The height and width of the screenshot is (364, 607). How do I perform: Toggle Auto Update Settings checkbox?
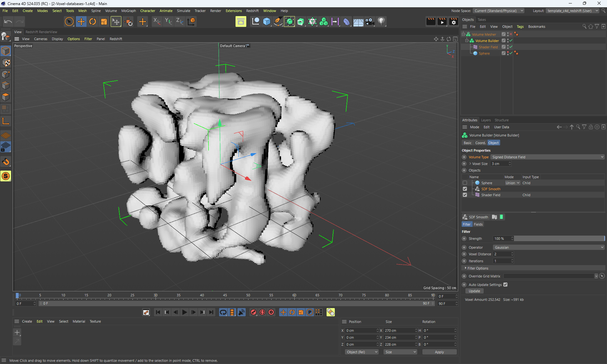(506, 285)
